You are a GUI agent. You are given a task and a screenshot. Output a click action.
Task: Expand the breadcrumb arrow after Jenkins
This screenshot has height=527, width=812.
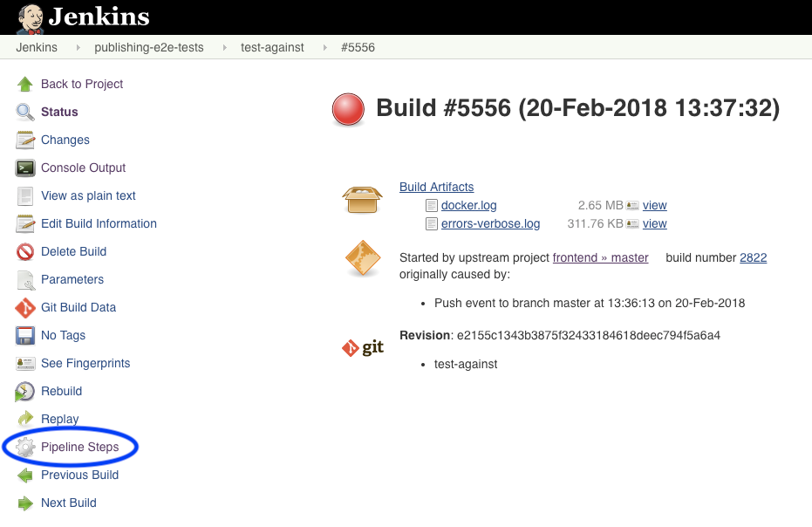click(78, 48)
